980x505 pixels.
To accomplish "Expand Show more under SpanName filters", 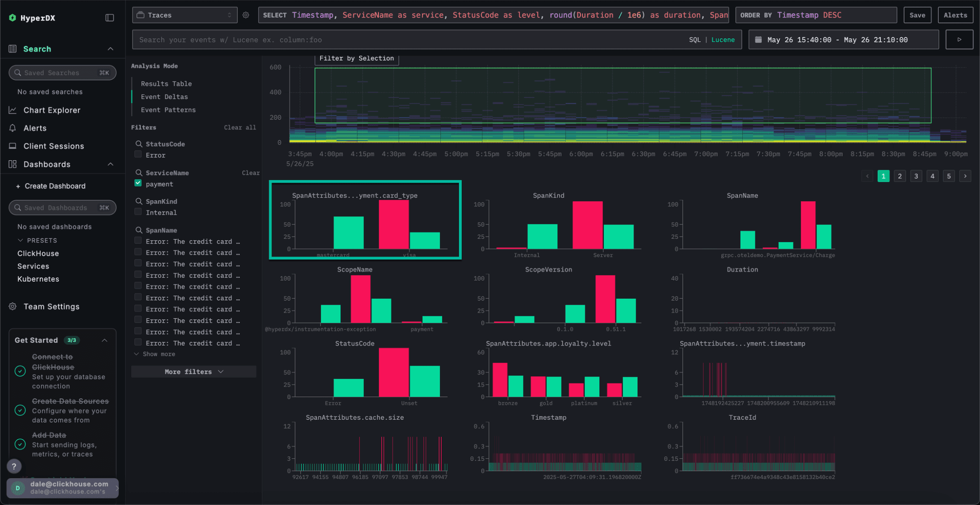I will [159, 354].
